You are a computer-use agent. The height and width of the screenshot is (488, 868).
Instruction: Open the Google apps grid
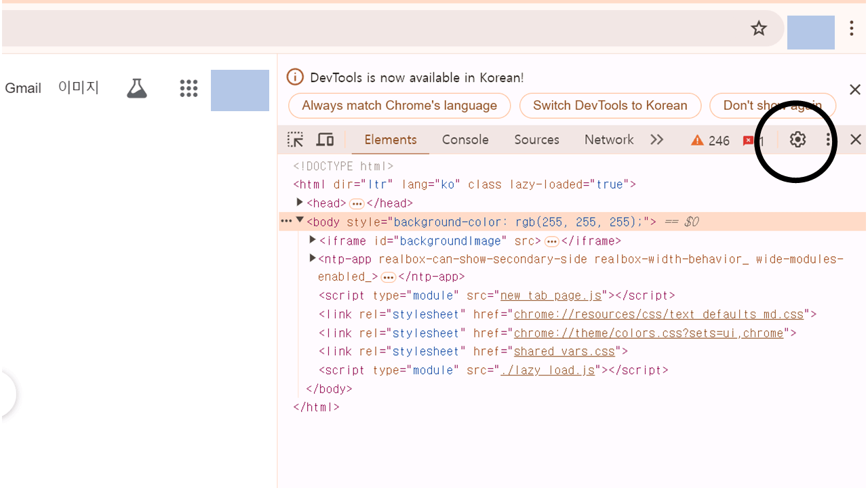click(x=189, y=88)
